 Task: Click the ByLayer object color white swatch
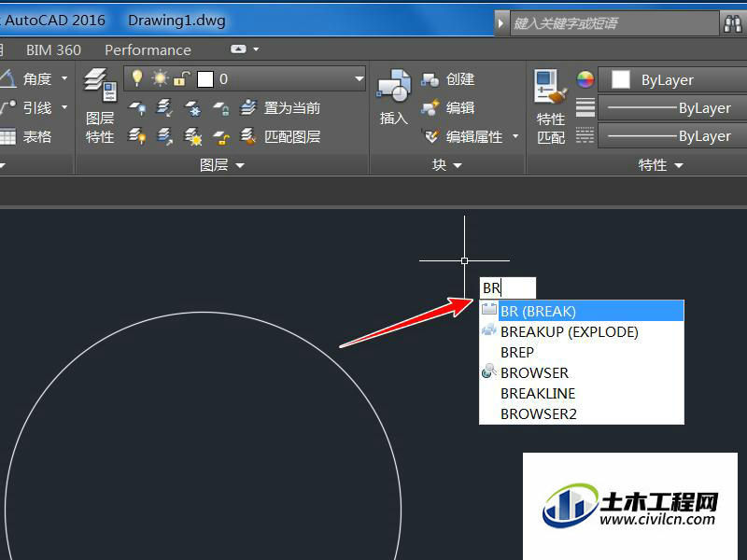tap(620, 79)
